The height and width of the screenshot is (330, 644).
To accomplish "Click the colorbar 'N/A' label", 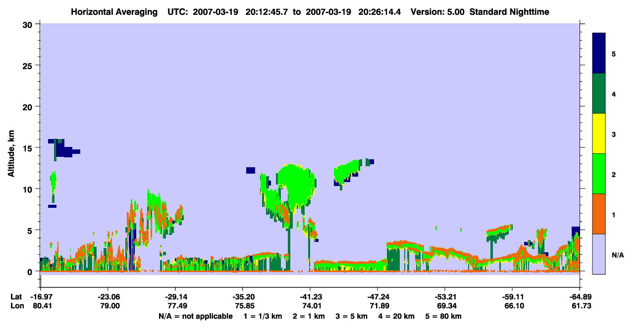I will click(618, 255).
